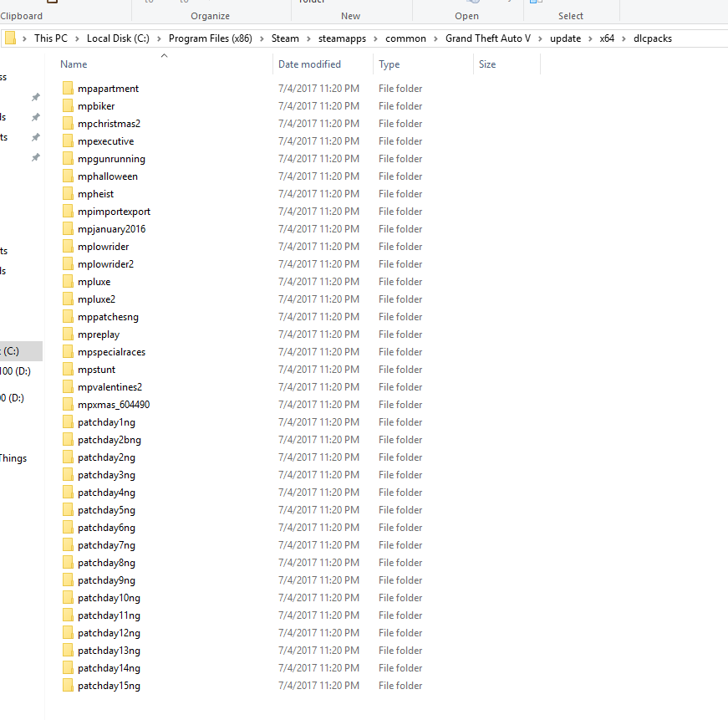The height and width of the screenshot is (720, 728).
Task: Expand the chevron after steamapps in path
Action: pos(375,38)
